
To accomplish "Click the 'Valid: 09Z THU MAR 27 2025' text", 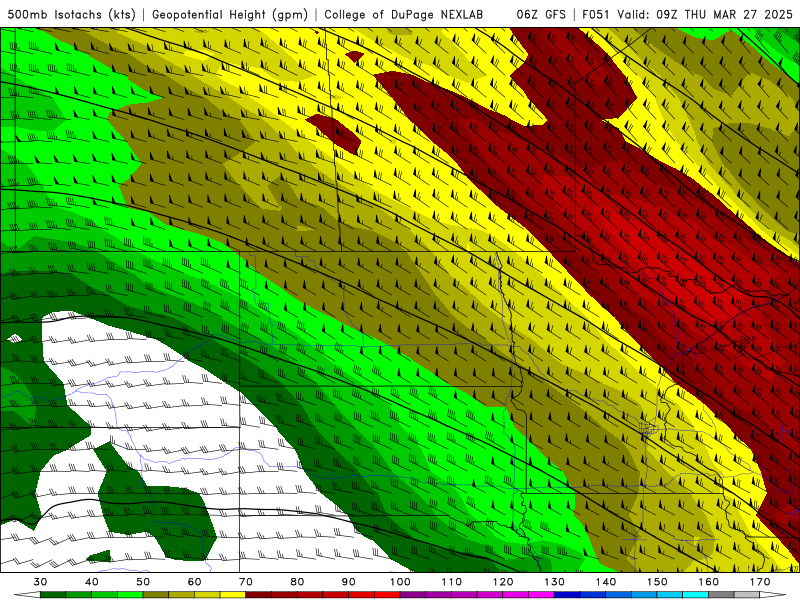I will pyautogui.click(x=705, y=15).
